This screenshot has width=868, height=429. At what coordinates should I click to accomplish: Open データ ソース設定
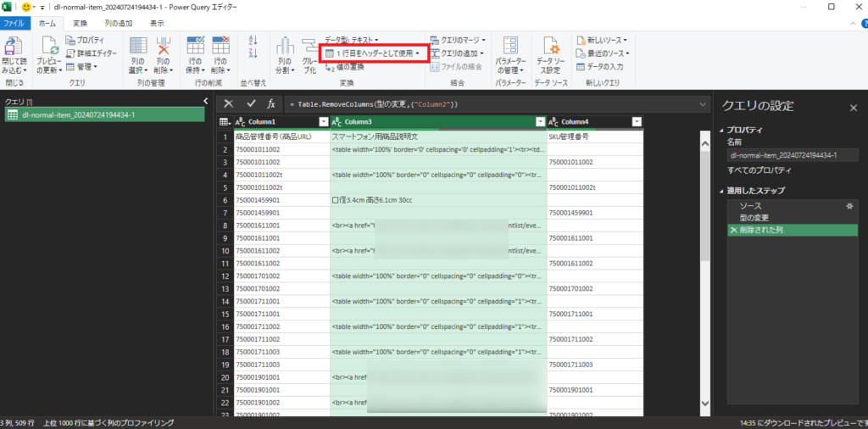pos(550,55)
